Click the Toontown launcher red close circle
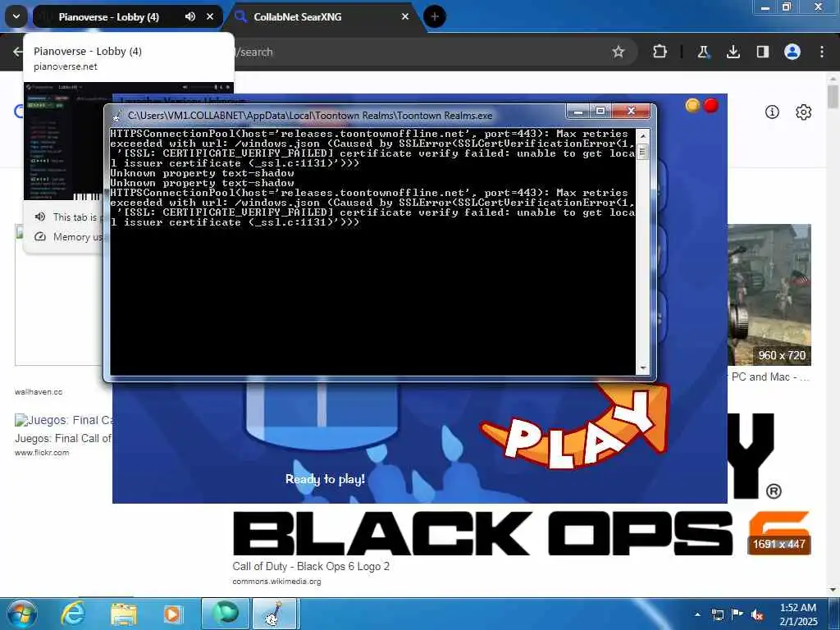 pyautogui.click(x=711, y=106)
